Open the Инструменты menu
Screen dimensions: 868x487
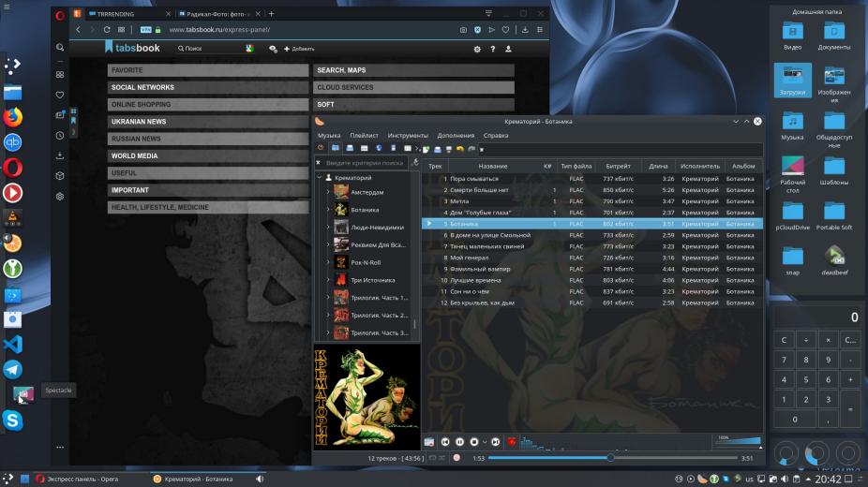[408, 135]
